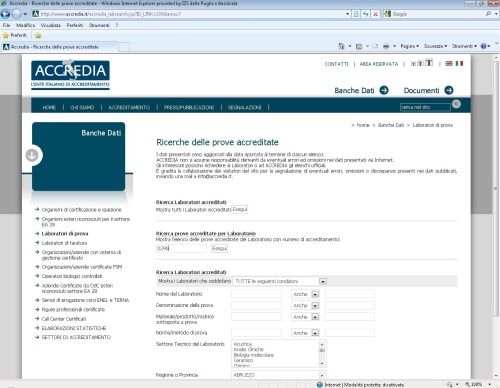Click the site search magnifier icon

click(456, 104)
